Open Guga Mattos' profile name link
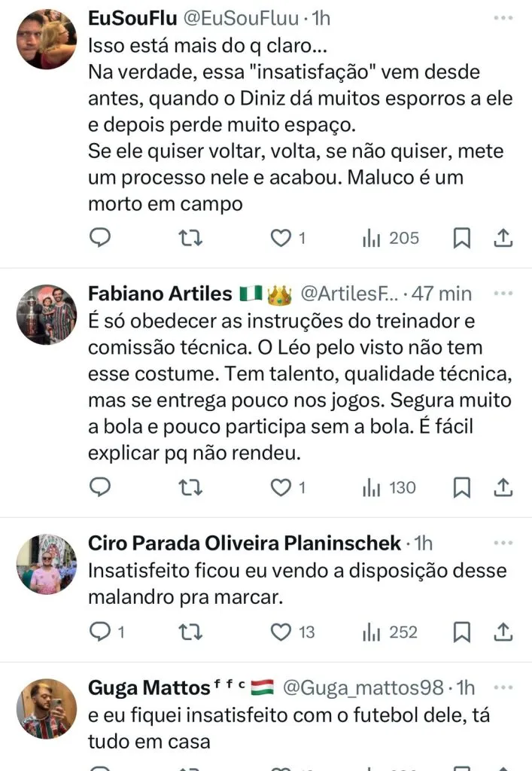The image size is (532, 771). click(148, 687)
